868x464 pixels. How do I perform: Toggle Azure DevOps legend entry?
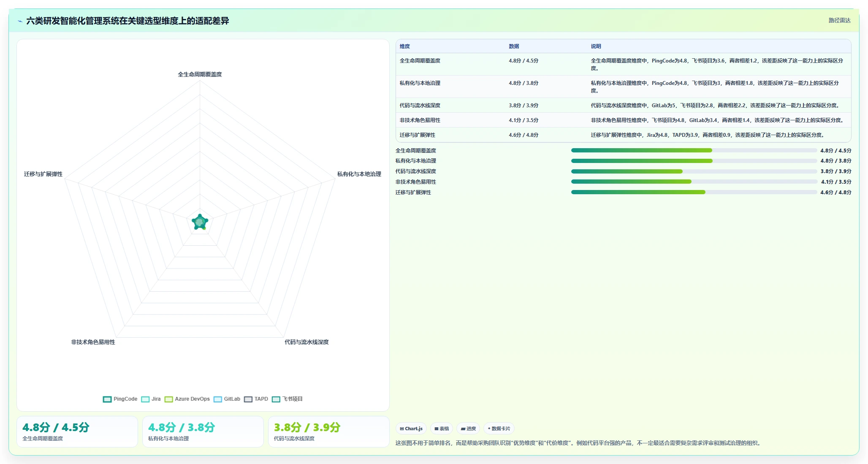[x=187, y=399]
